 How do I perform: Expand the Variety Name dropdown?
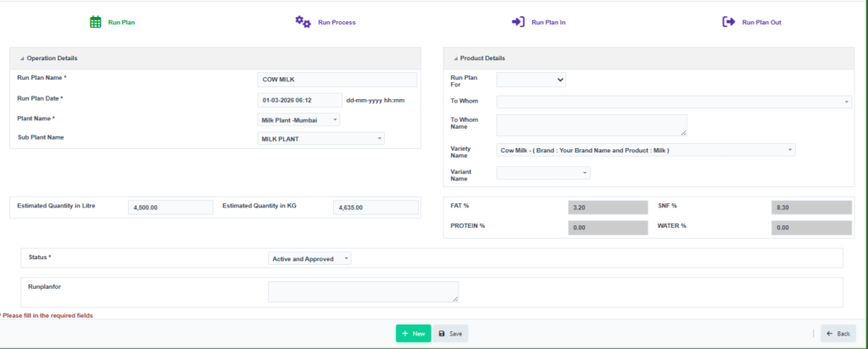pyautogui.click(x=646, y=150)
